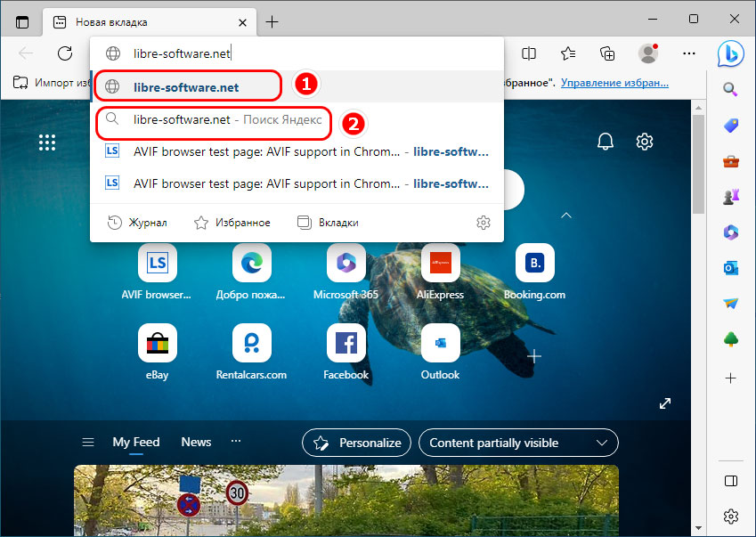
Task: Open sidebar settings gear at bottom
Action: 730,517
